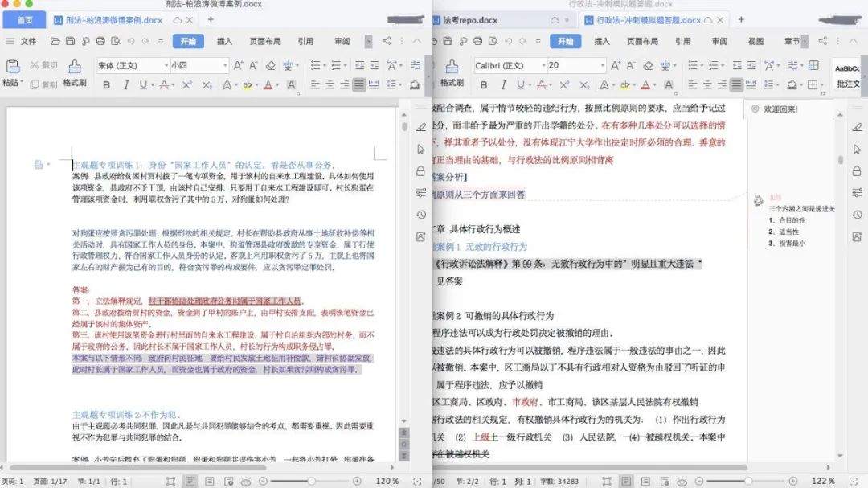868x488 pixels.
Task: Switch to 视图 tab in the right window
Action: pyautogui.click(x=755, y=41)
